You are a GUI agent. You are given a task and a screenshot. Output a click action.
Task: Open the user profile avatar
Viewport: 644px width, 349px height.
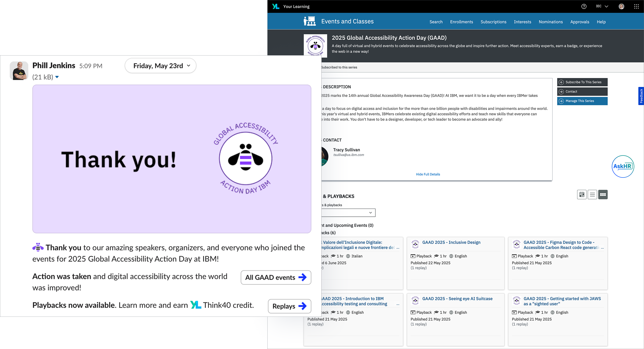click(x=621, y=6)
